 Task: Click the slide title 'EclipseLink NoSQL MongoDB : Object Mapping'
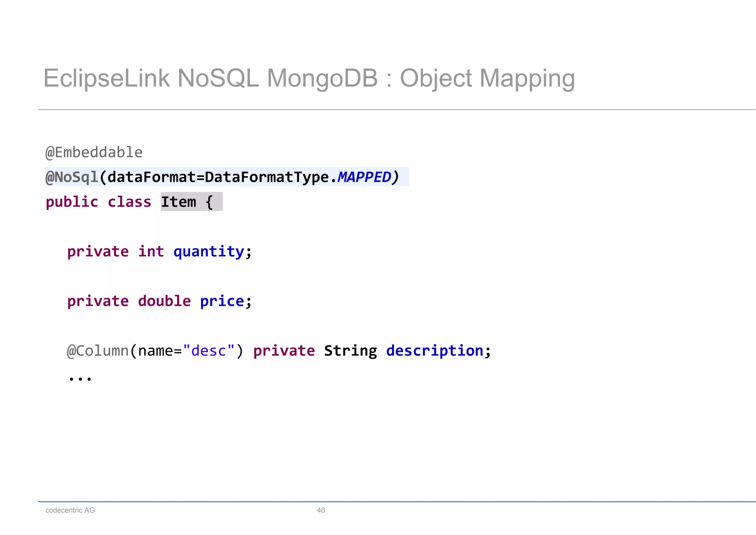(x=309, y=79)
